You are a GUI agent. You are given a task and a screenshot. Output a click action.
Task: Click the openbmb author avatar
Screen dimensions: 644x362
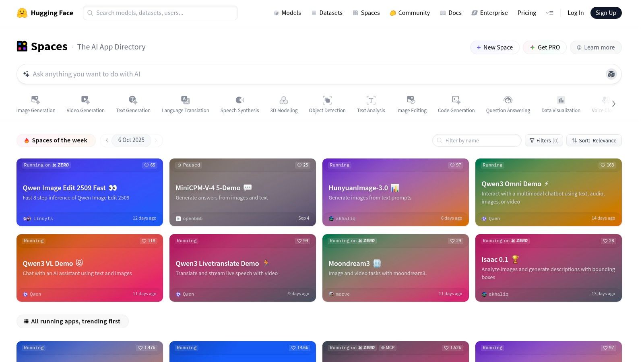(x=178, y=219)
